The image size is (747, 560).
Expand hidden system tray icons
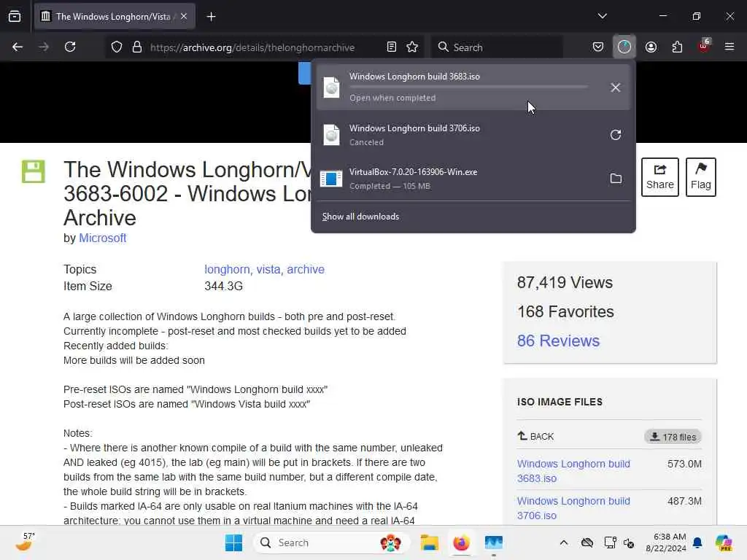click(x=564, y=542)
